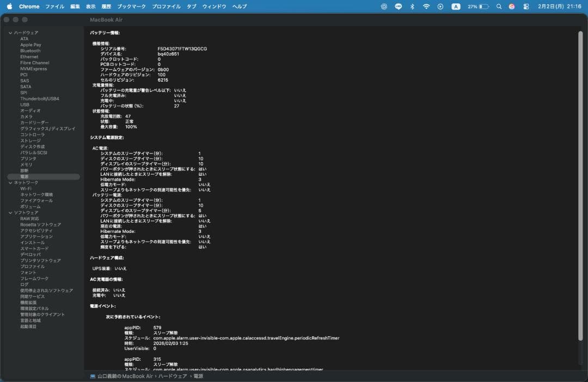Click the date and time in menu bar

560,7
